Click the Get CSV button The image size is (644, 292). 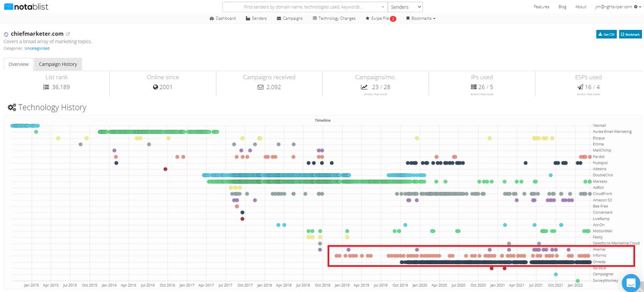tap(606, 34)
